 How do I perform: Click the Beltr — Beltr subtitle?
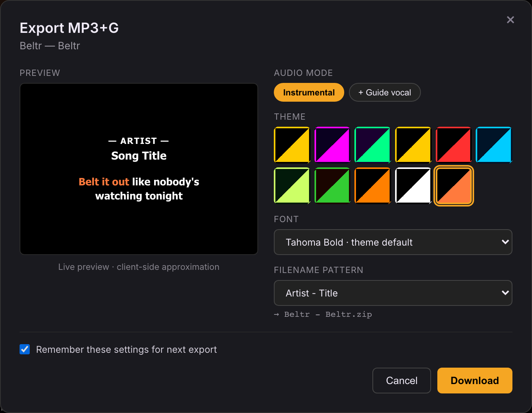point(50,46)
